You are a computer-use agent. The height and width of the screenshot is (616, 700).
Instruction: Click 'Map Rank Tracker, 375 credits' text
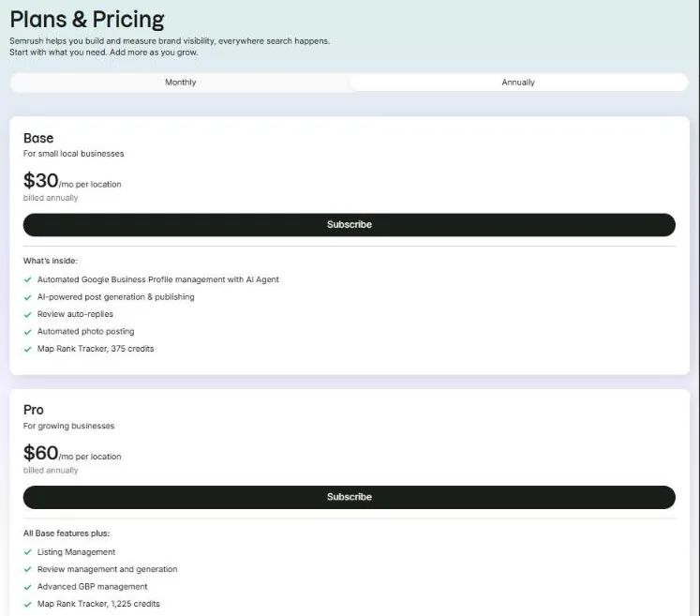[x=96, y=349]
